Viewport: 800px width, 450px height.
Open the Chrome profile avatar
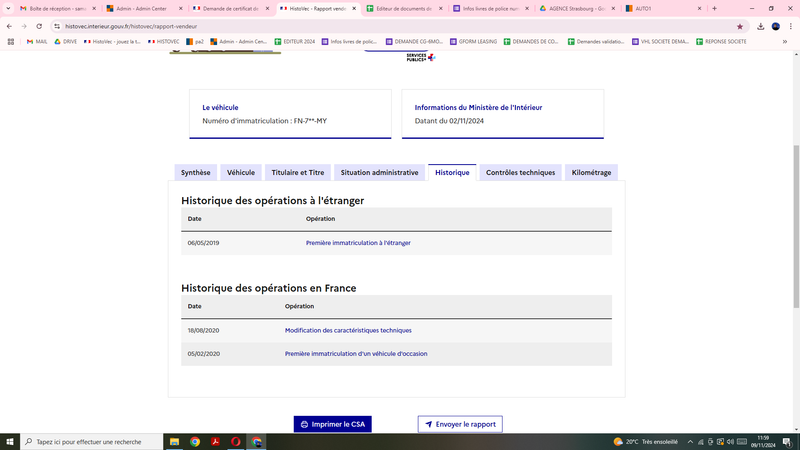pyautogui.click(x=776, y=27)
